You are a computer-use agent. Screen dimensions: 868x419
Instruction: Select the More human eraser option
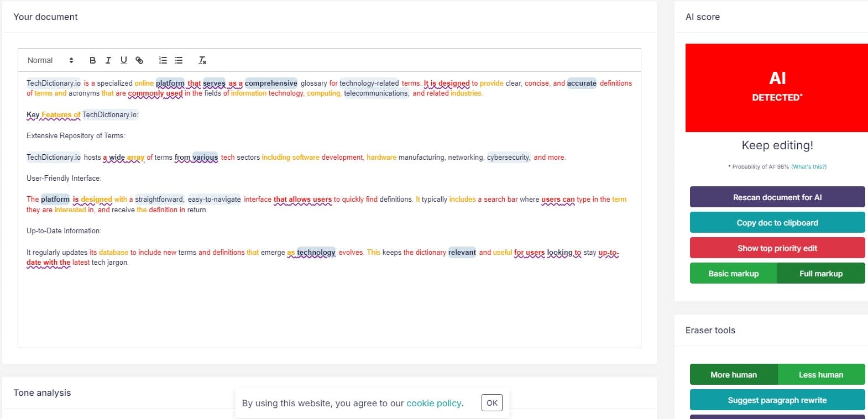pyautogui.click(x=733, y=375)
